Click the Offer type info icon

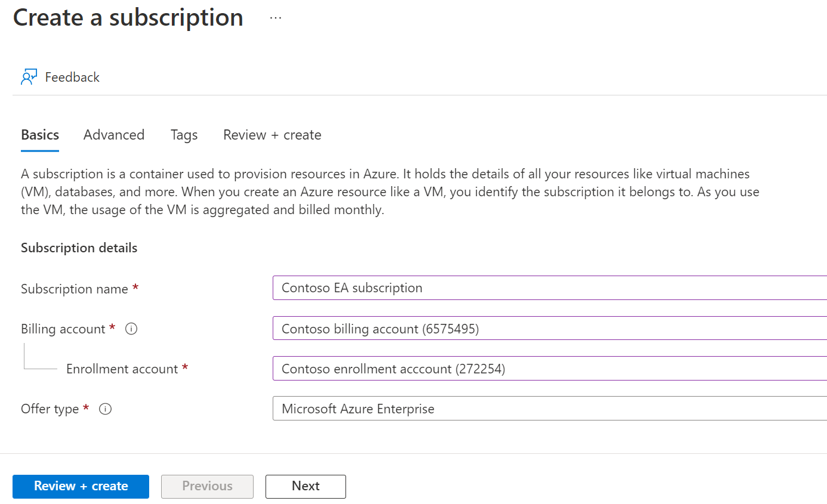point(105,409)
